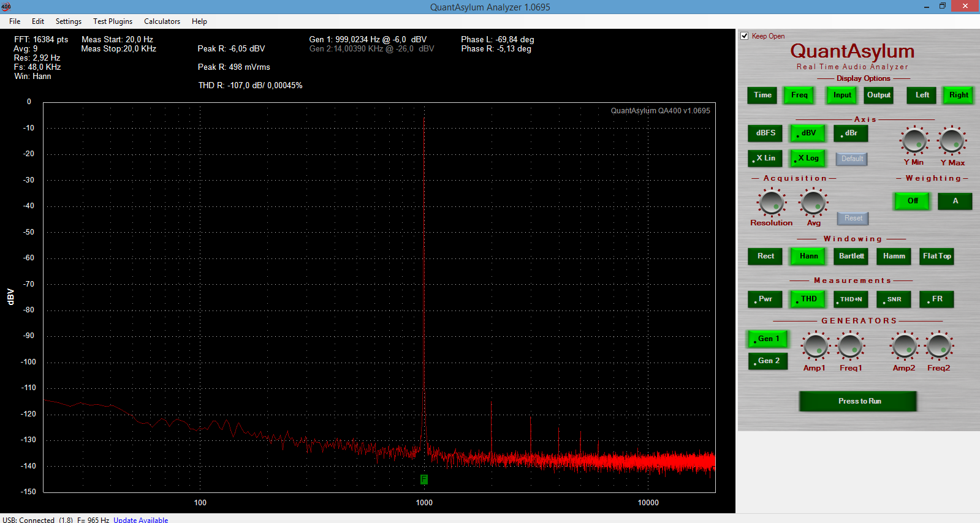The width and height of the screenshot is (980, 523).
Task: Click the Default axis button
Action: [x=852, y=159]
